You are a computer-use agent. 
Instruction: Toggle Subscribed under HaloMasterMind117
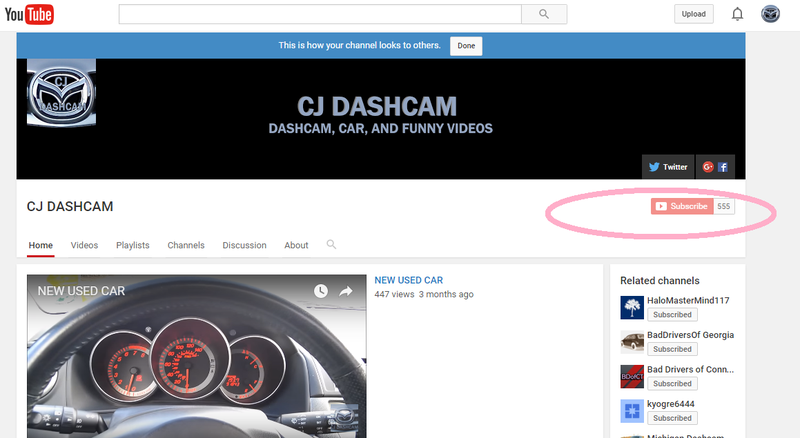coord(672,315)
